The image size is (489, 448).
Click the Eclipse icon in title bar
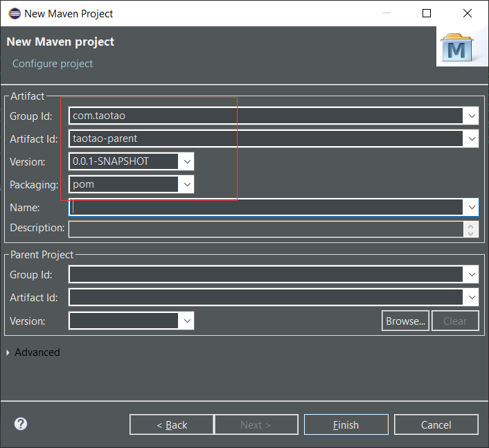click(15, 14)
